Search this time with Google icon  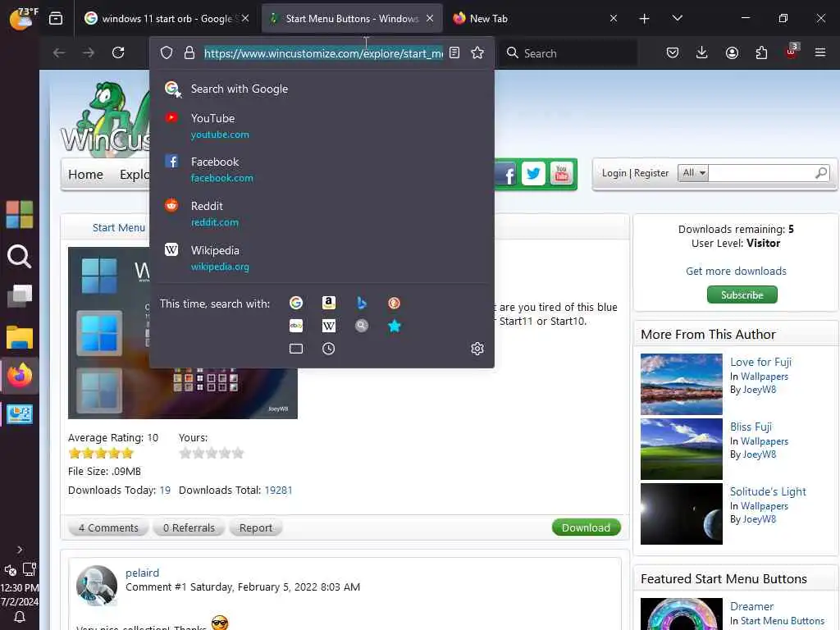pos(295,304)
